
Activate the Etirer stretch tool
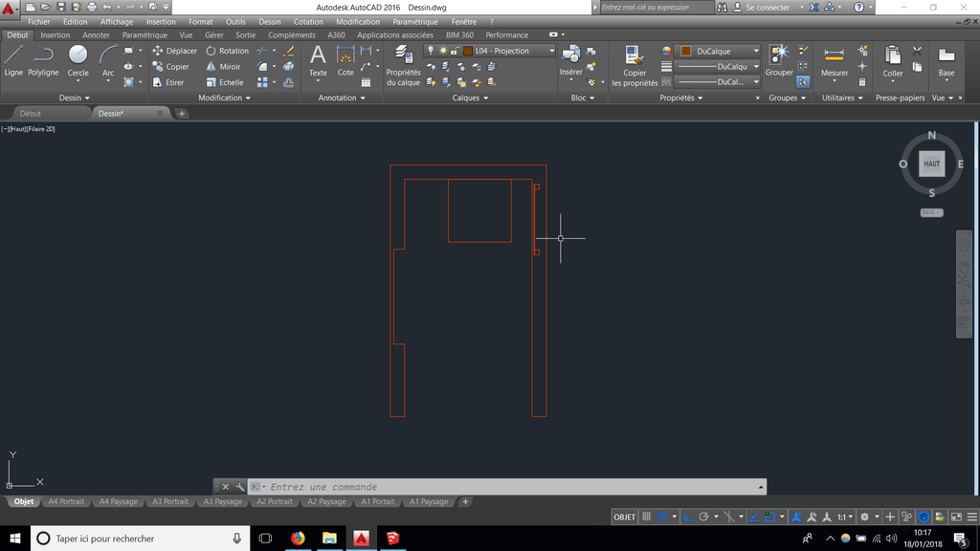[x=168, y=82]
